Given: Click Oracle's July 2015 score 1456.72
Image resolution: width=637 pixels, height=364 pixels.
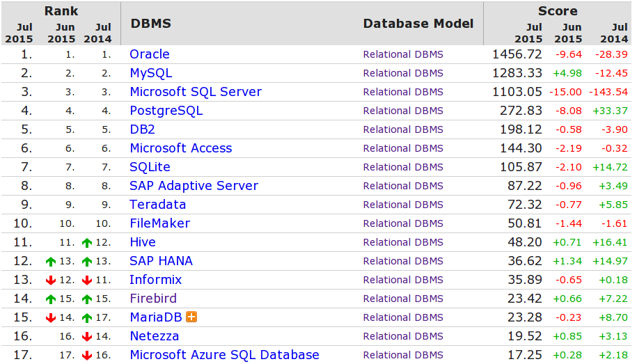Looking at the screenshot, I should click(517, 54).
